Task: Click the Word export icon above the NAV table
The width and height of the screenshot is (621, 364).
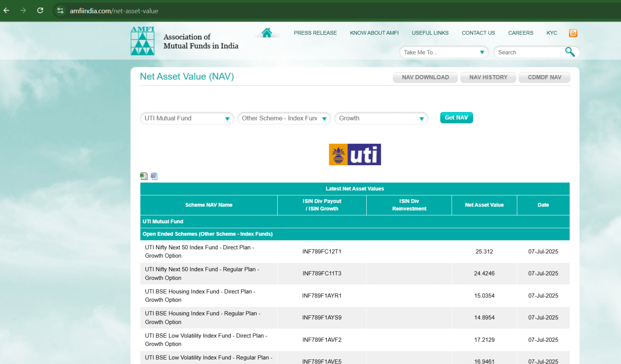Action: pos(154,176)
